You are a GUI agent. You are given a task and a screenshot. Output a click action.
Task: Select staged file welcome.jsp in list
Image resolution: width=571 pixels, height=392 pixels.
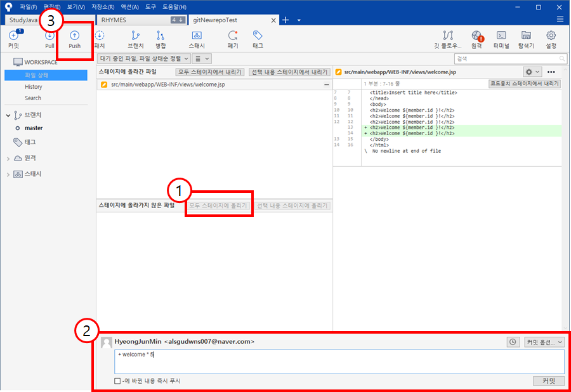click(x=214, y=84)
